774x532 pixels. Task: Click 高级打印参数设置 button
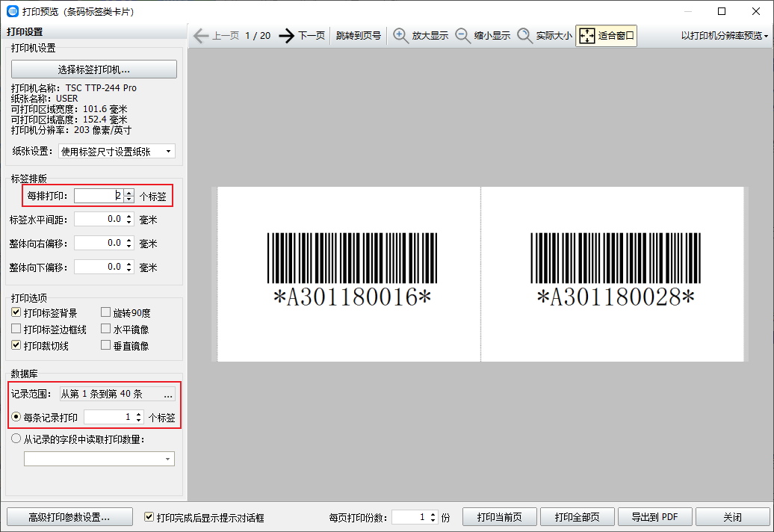tap(69, 517)
